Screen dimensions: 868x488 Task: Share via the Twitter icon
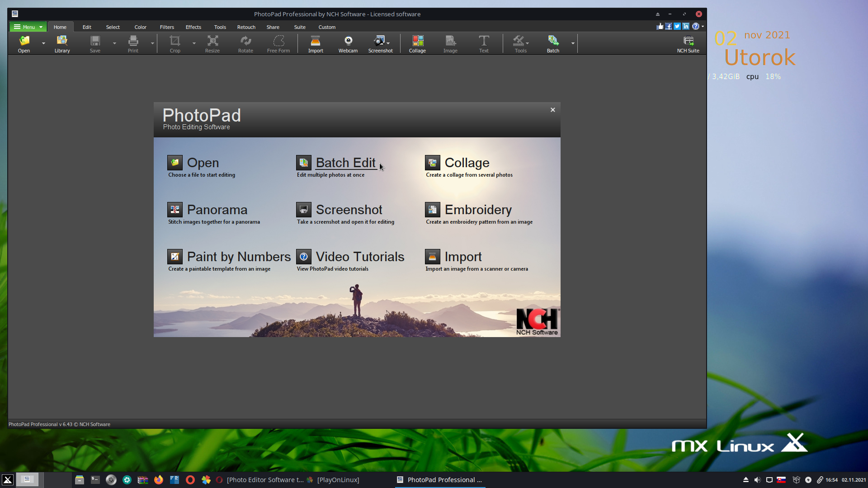677,26
